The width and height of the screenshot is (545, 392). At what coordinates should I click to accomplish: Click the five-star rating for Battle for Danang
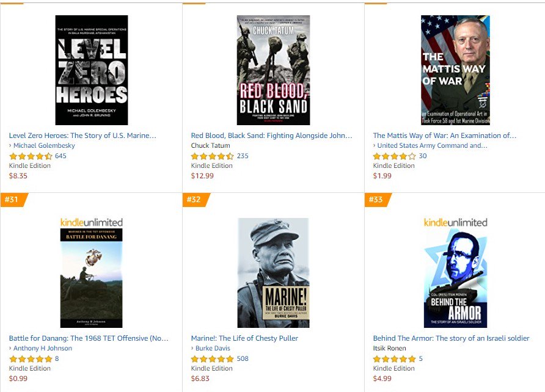31,359
